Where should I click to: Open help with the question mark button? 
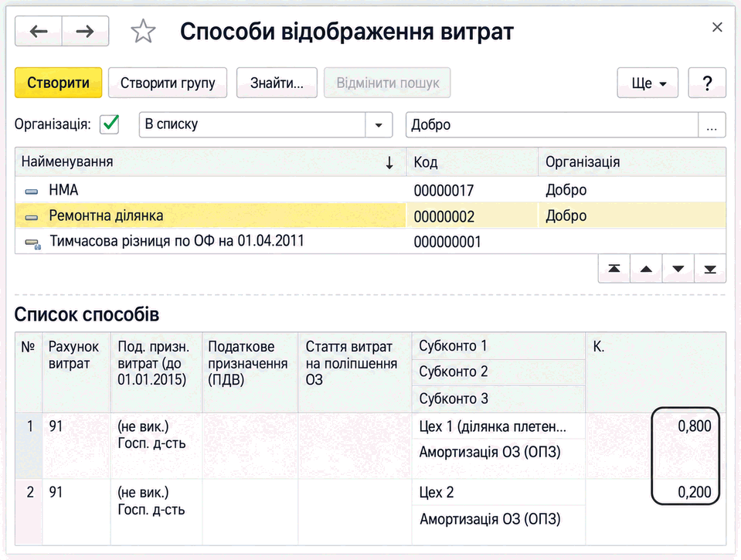pos(707,83)
